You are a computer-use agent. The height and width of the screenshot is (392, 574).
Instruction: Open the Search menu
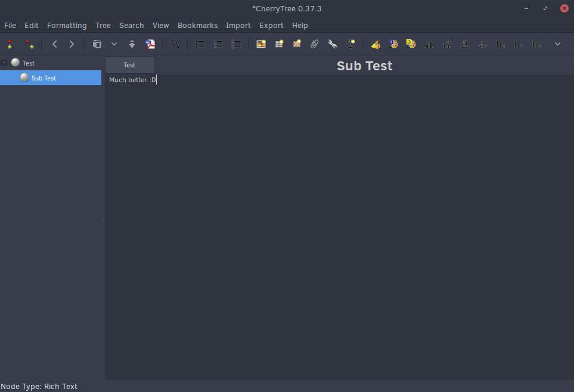tap(131, 26)
